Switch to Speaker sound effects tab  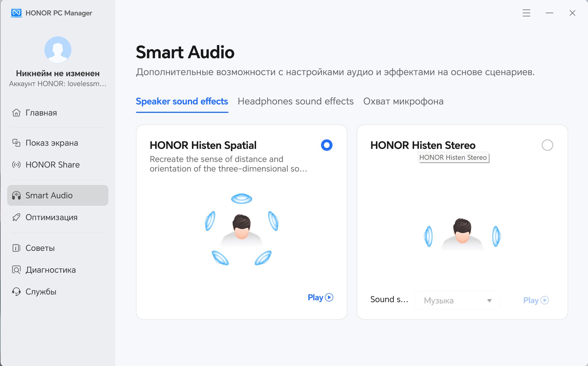click(x=182, y=101)
